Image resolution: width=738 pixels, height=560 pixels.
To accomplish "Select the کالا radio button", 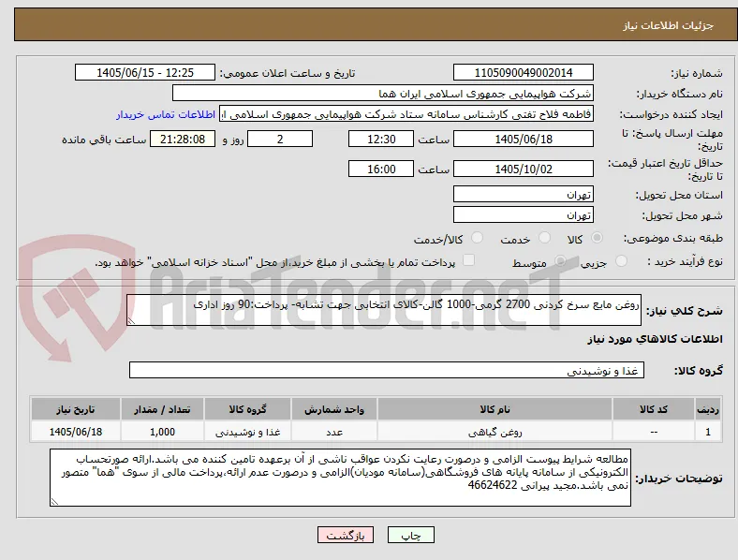I will coord(597,238).
